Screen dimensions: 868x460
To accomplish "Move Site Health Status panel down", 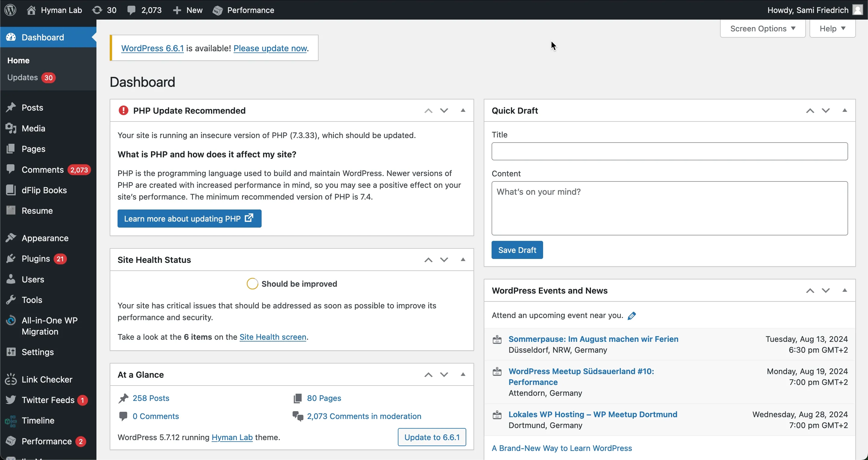I will 444,260.
